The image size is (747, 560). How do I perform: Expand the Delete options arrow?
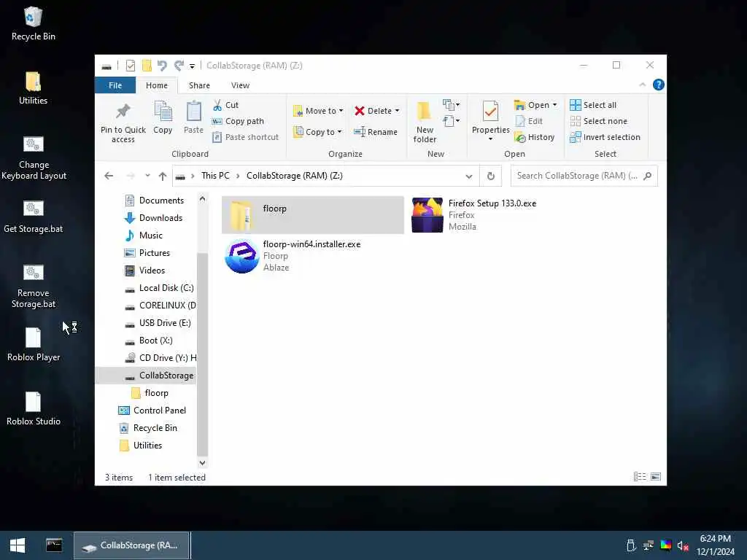click(397, 111)
